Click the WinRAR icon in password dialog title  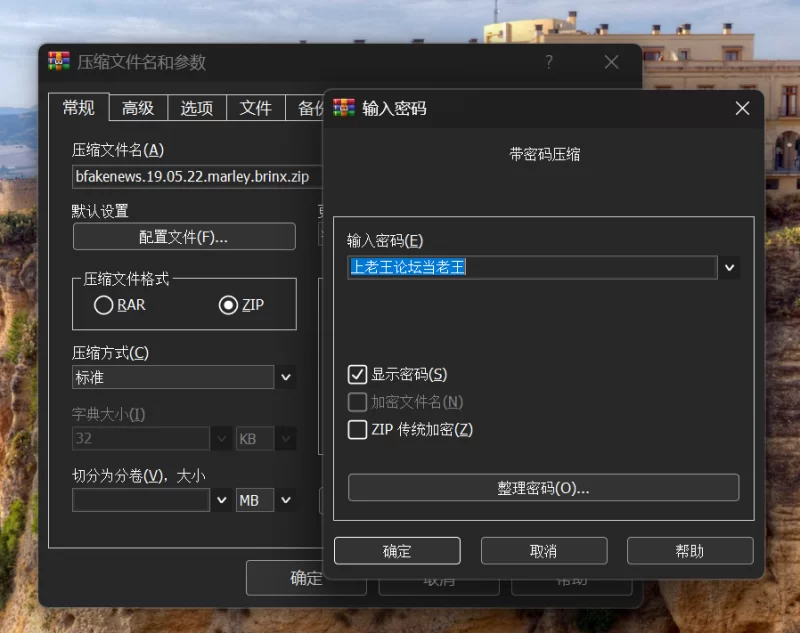click(344, 108)
